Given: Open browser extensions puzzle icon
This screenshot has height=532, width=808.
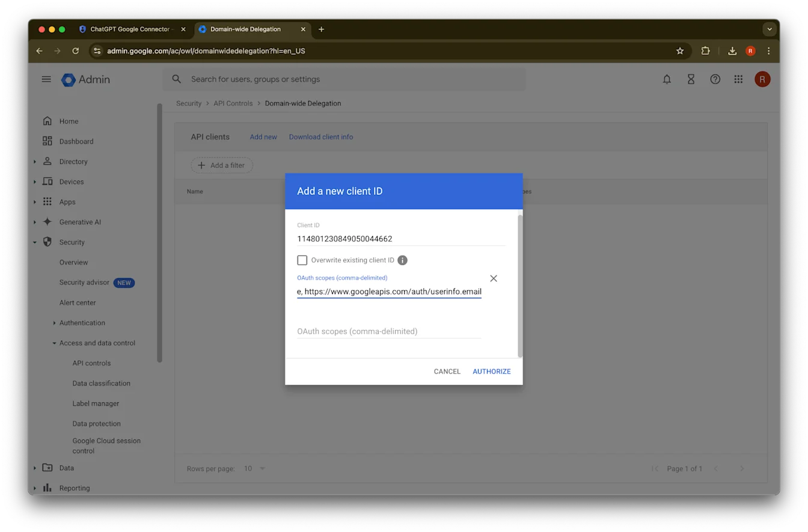Looking at the screenshot, I should coord(706,51).
